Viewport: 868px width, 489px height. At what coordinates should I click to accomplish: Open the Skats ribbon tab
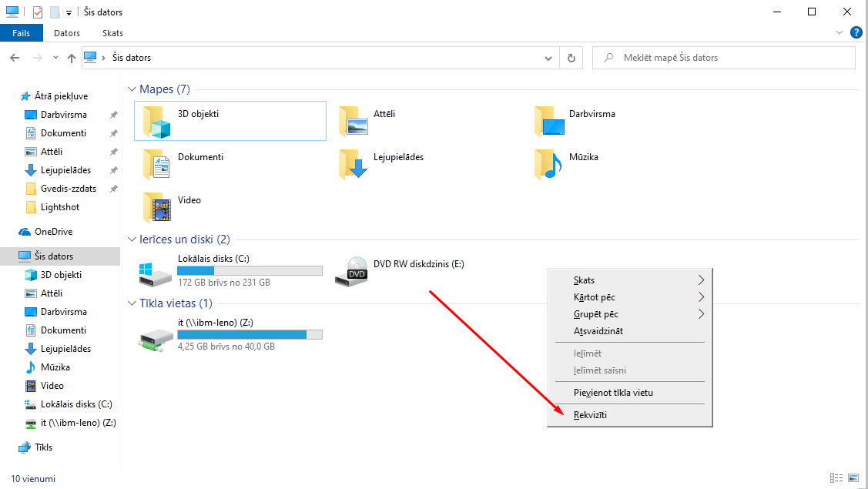point(112,33)
